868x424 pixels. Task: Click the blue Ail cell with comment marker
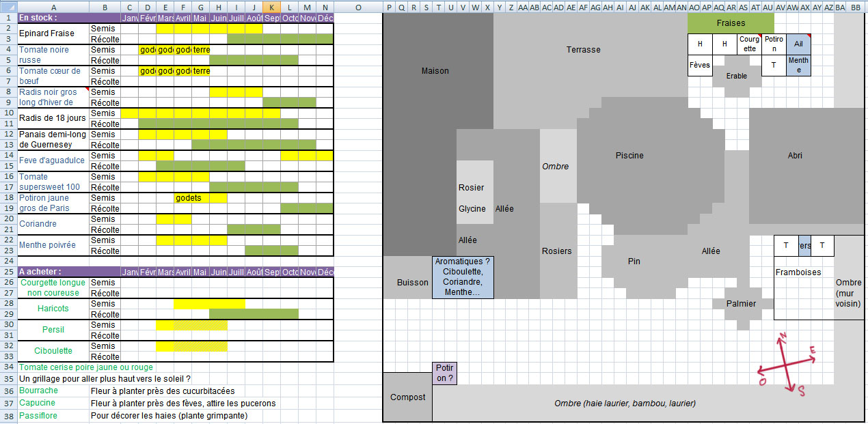pyautogui.click(x=798, y=44)
